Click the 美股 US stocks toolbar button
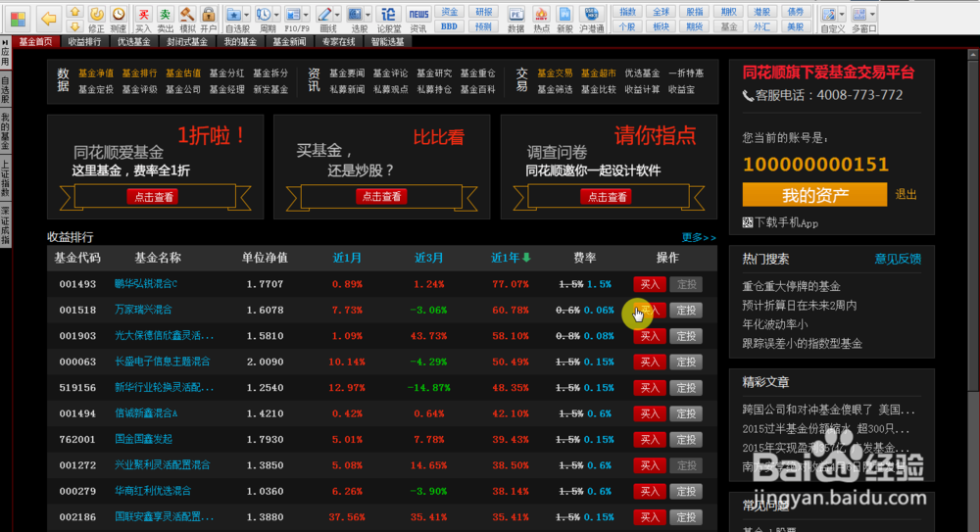The image size is (980, 532). [x=795, y=26]
